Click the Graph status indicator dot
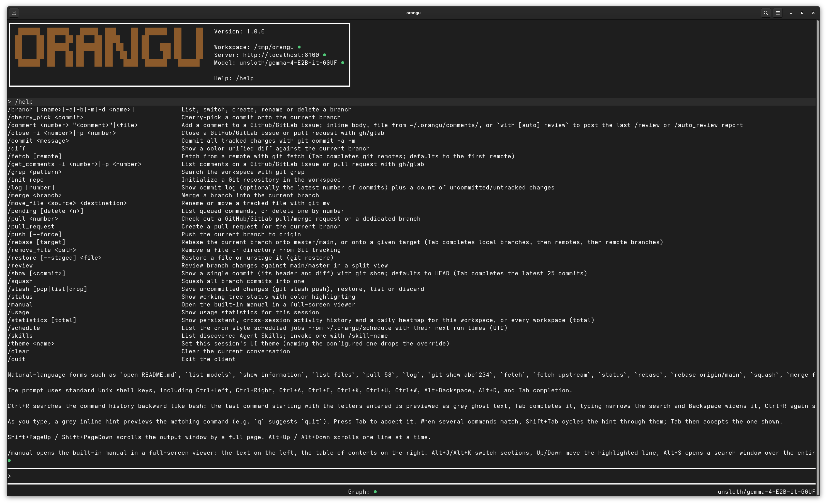Viewport: 827px width, 504px height. point(375,491)
